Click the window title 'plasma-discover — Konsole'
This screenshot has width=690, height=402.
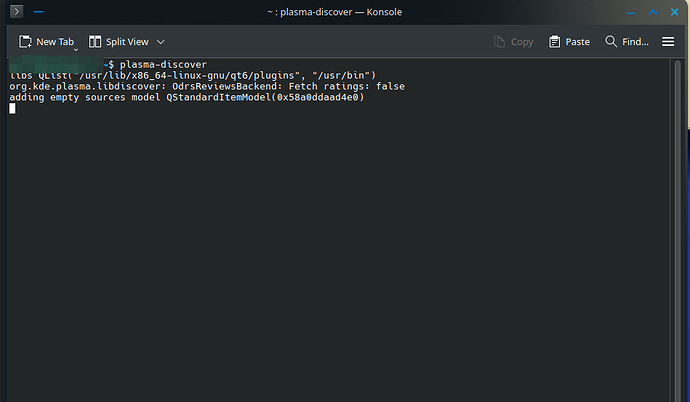(334, 12)
